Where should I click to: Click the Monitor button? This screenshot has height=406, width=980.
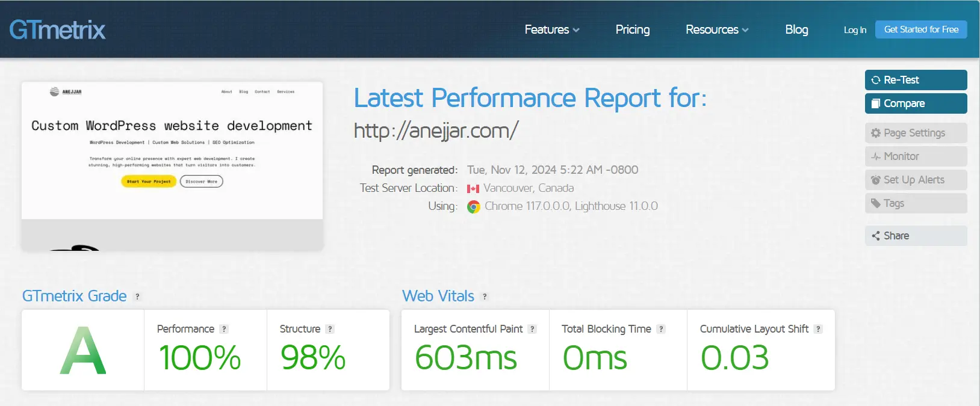pos(916,156)
